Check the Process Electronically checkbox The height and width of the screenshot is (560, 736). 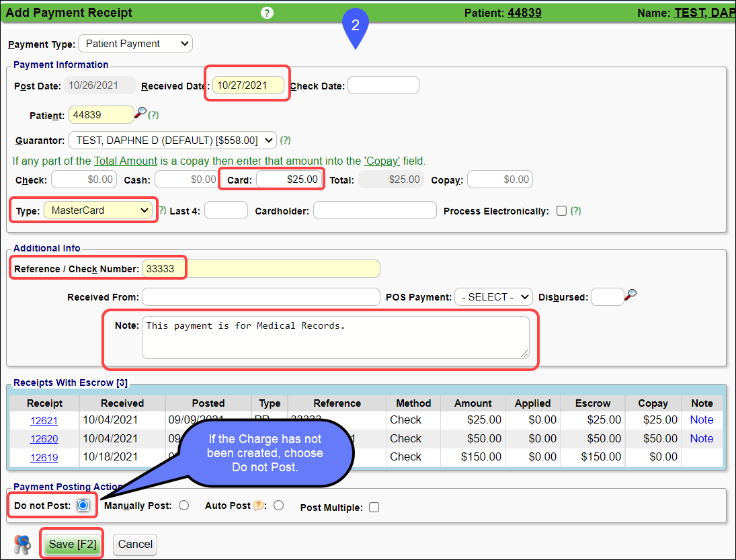point(561,211)
